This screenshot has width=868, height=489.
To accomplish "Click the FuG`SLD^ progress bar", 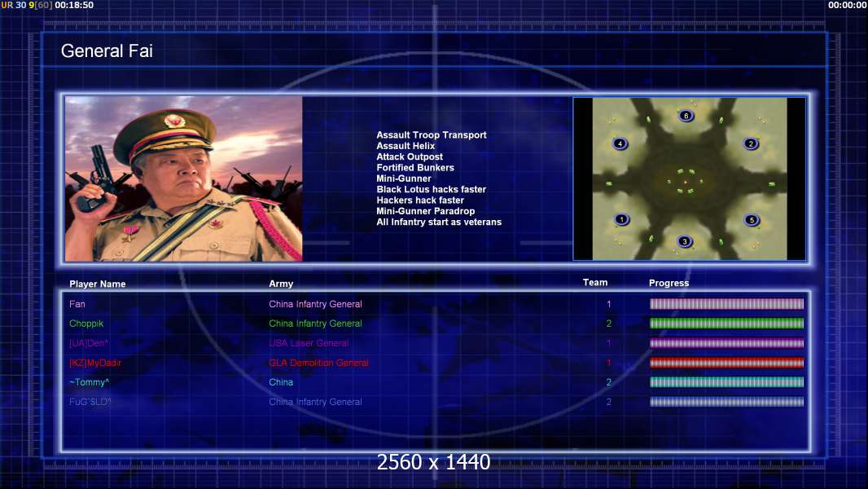I will [x=726, y=402].
